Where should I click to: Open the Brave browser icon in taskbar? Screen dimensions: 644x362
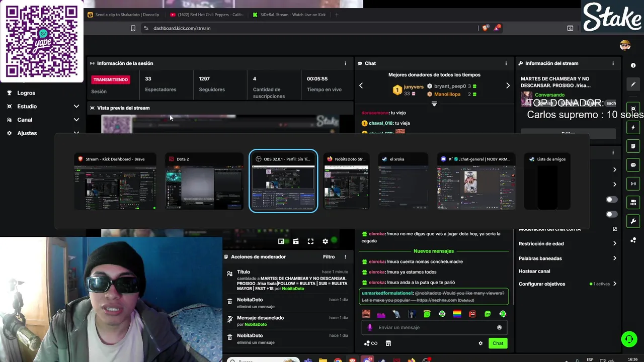click(353, 360)
